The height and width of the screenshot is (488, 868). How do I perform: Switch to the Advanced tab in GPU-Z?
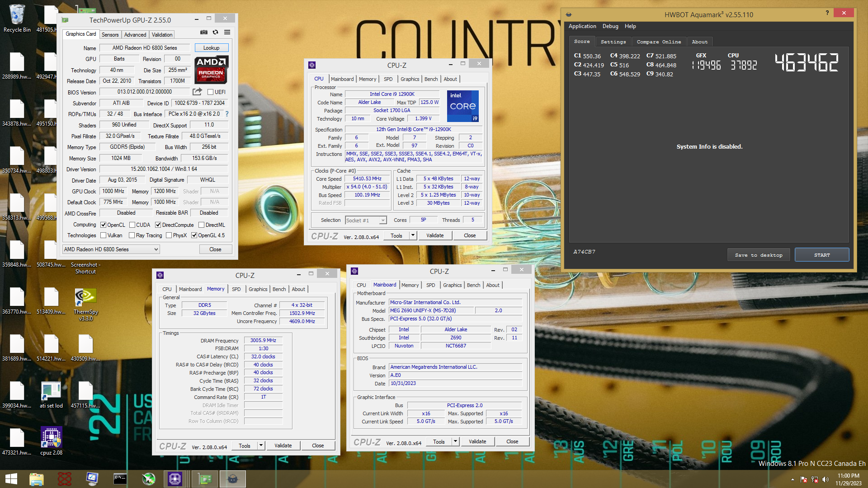point(135,35)
